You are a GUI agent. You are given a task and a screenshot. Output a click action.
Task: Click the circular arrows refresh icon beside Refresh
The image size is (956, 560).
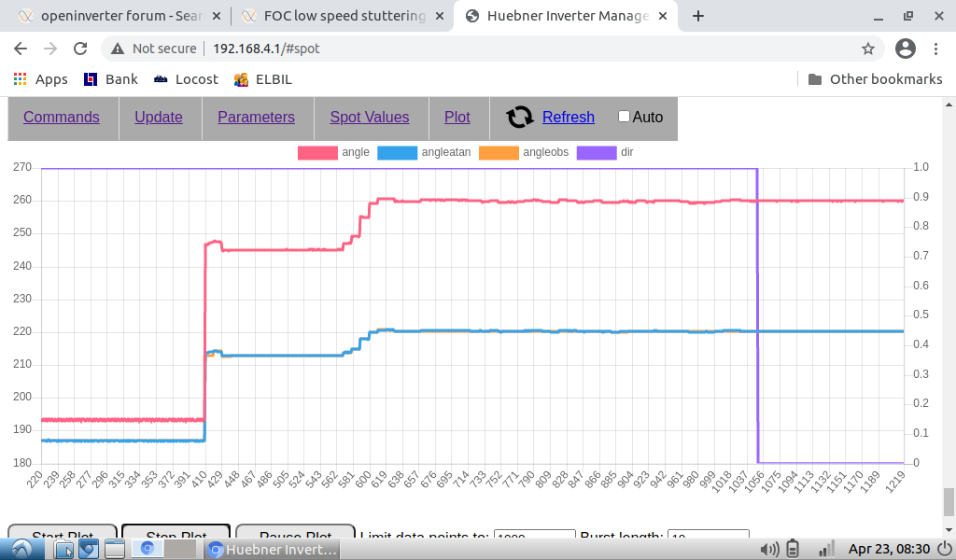[520, 117]
